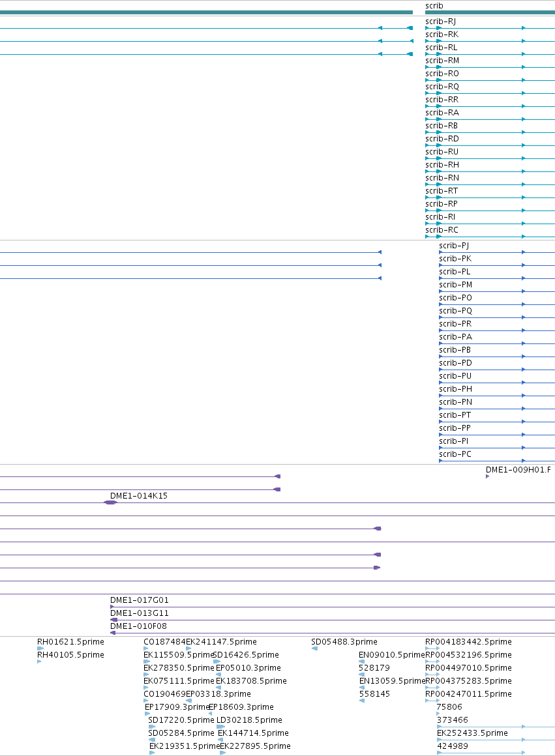Click the EK227895.5prime label

(x=255, y=746)
